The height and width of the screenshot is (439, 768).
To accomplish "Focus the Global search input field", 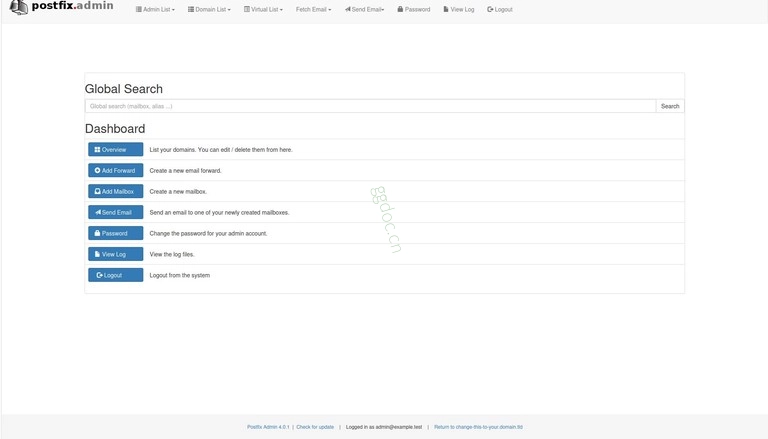I will click(x=370, y=106).
